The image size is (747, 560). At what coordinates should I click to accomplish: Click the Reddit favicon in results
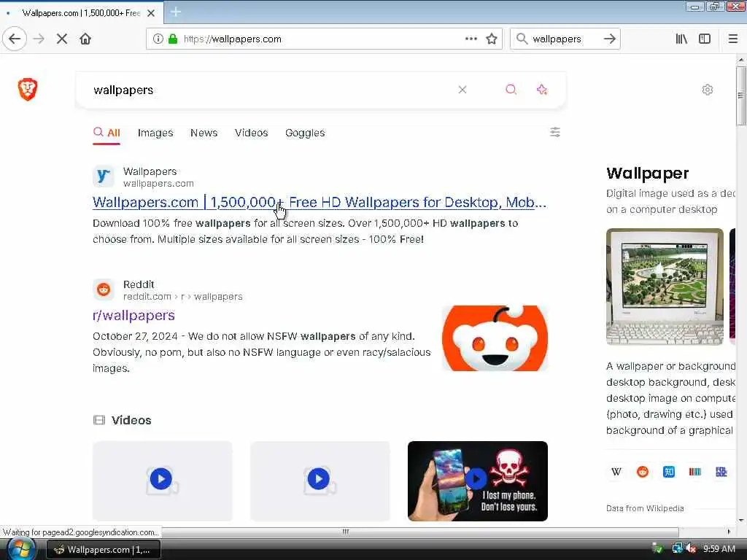(104, 289)
